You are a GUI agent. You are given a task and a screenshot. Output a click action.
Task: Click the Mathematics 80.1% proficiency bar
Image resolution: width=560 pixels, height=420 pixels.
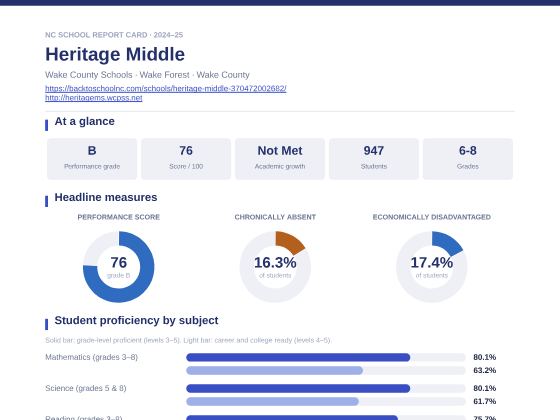click(x=326, y=357)
